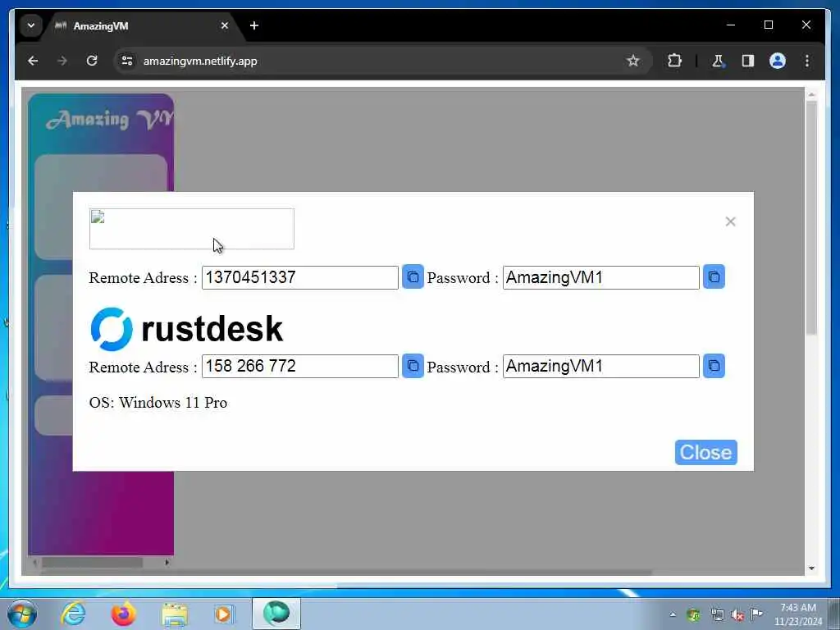This screenshot has width=840, height=630.
Task: Click the page scrollbar up arrow
Action: tap(811, 95)
